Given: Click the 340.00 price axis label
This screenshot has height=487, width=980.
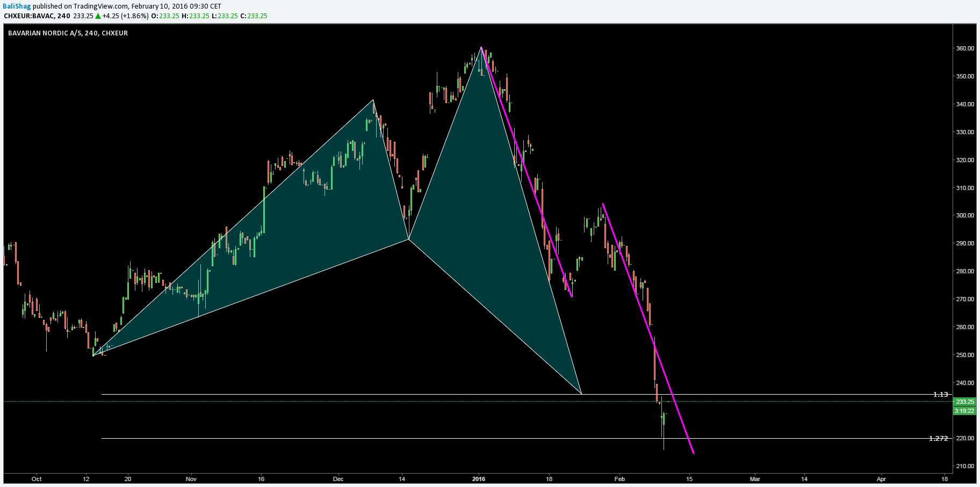Looking at the screenshot, I should point(965,104).
